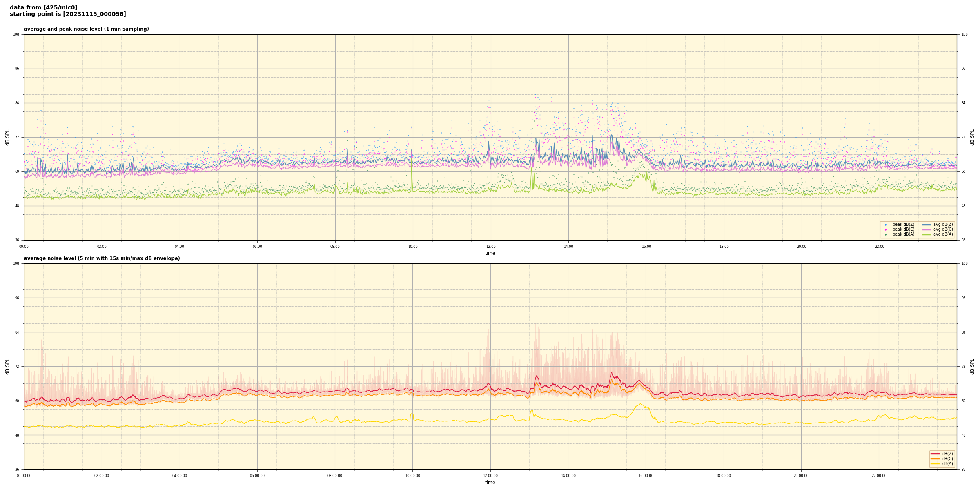Image resolution: width=980 pixels, height=490 pixels.
Task: Click the green peak dB(A) legend marker
Action: coord(886,234)
